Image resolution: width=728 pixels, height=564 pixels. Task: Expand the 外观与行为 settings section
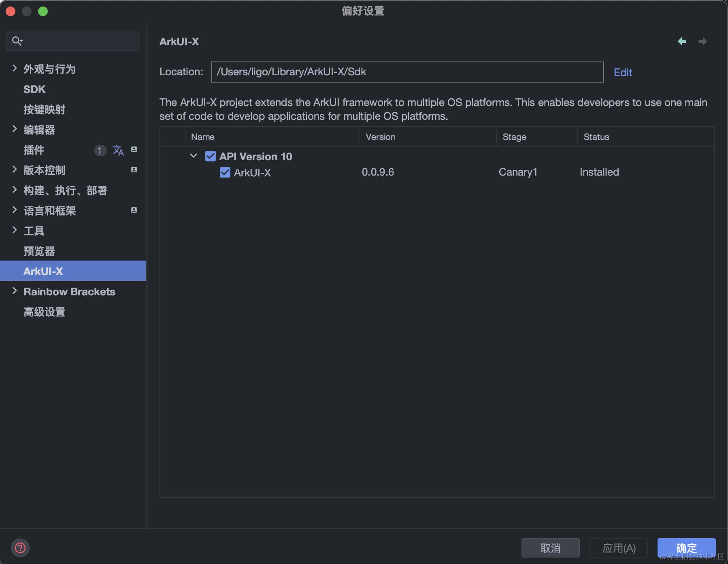click(x=15, y=68)
